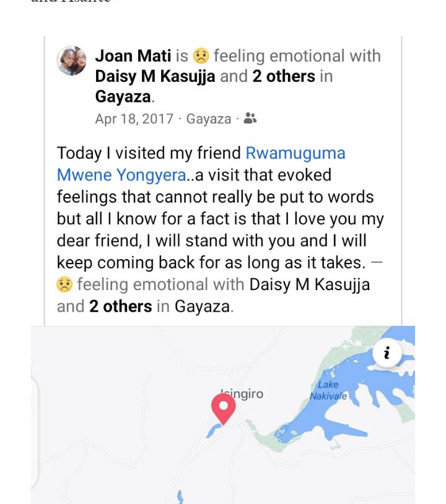Click Gayaza at end of post body
Image resolution: width=446 pixels, height=504 pixels.
click(x=203, y=306)
